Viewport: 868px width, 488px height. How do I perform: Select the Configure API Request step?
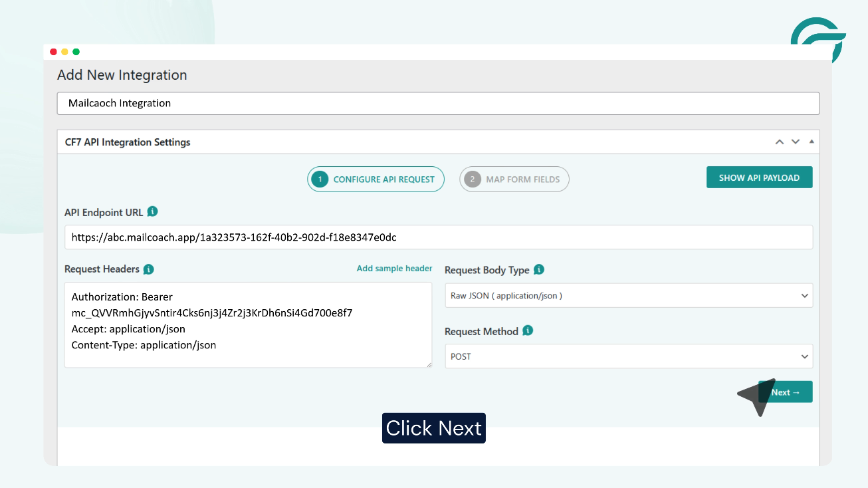click(x=376, y=179)
